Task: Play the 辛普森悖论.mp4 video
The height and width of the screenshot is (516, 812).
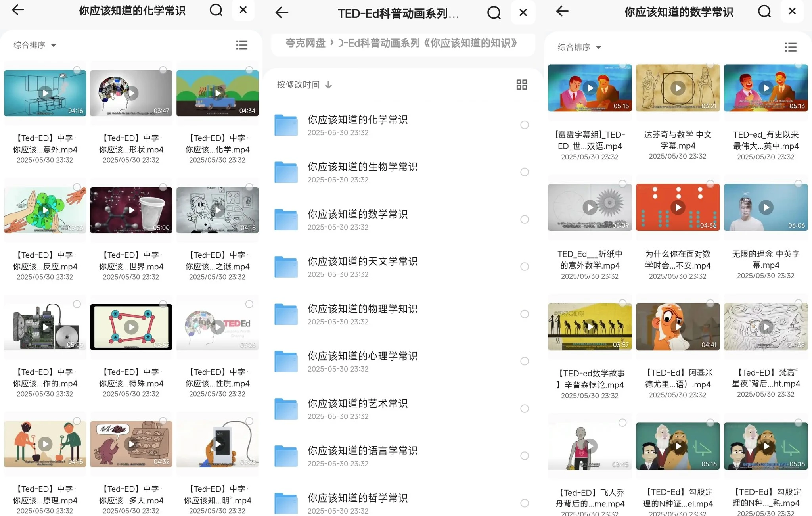Action: [590, 327]
